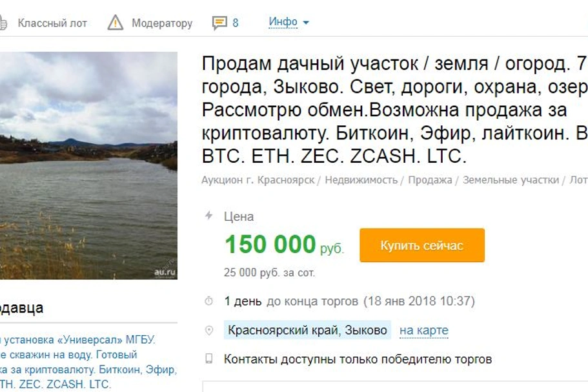588x392 pixels.
Task: Click the location pin icon
Action: tap(209, 330)
